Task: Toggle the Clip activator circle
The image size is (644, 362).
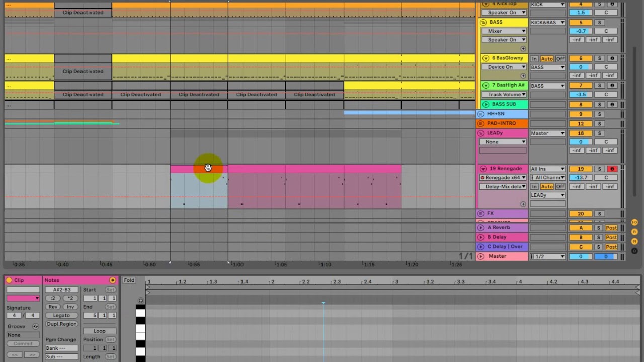Action: pos(9,280)
